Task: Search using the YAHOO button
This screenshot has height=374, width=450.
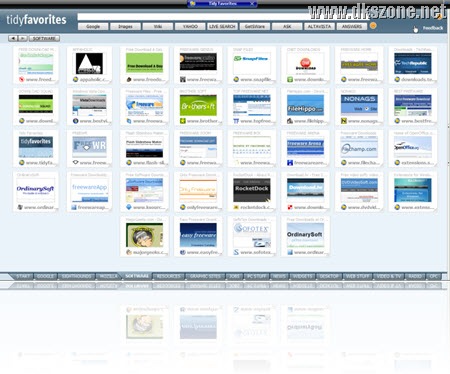Action: tap(190, 26)
